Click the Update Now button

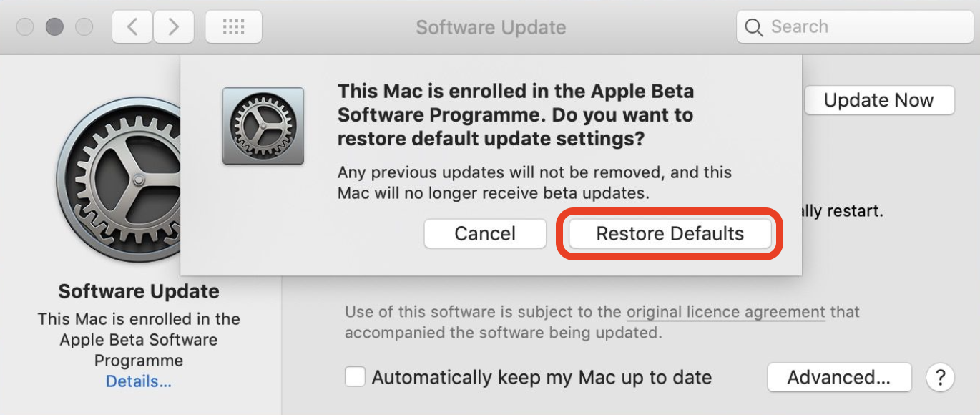879,100
